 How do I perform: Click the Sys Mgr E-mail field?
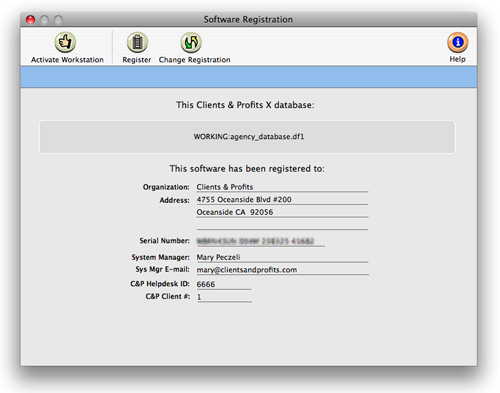[282, 270]
